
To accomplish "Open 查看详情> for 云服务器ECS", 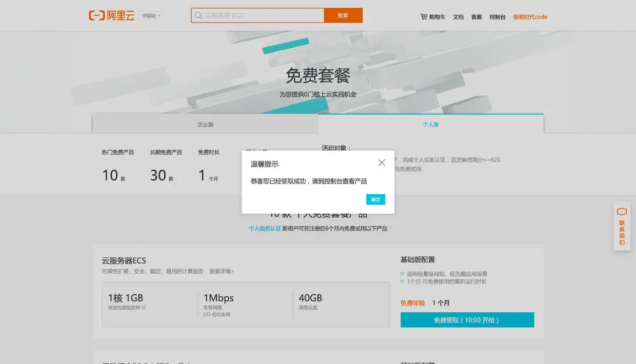I will click(221, 271).
